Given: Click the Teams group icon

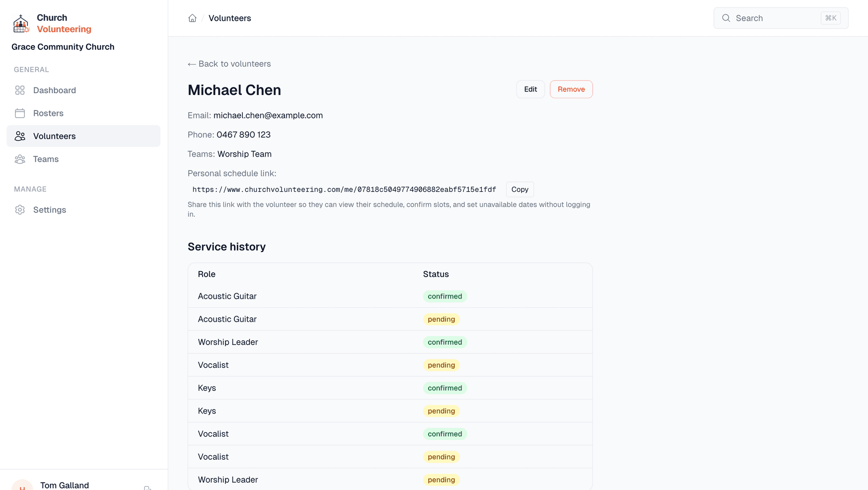Looking at the screenshot, I should [20, 159].
